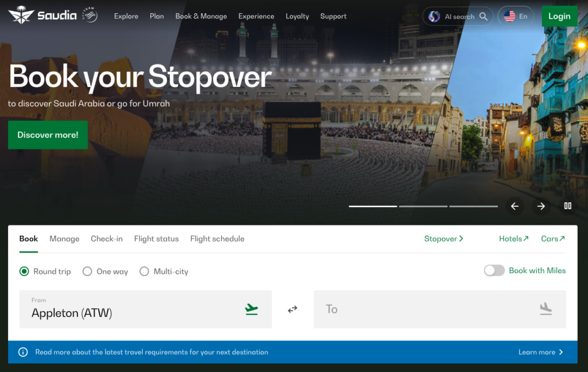
Task: Open the En language selector
Action: [516, 16]
